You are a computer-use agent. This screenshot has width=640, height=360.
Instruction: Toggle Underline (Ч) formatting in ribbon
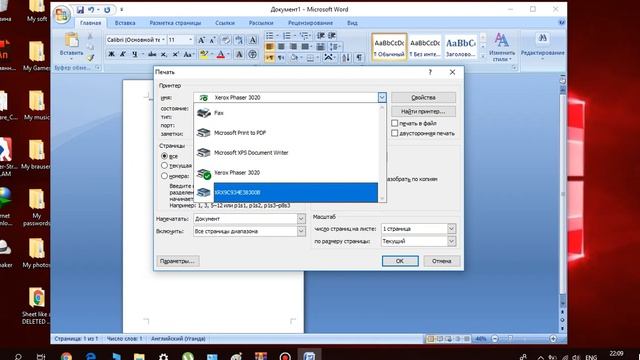(x=134, y=54)
